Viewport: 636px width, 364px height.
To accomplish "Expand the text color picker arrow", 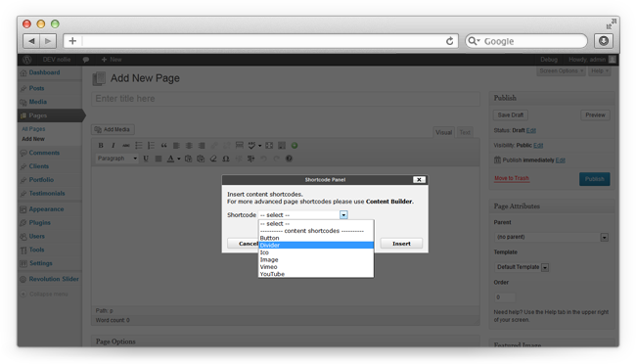I will point(178,159).
